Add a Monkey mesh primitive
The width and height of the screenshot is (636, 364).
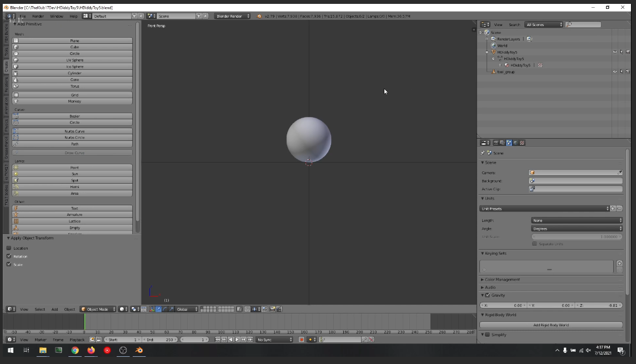[x=72, y=102]
